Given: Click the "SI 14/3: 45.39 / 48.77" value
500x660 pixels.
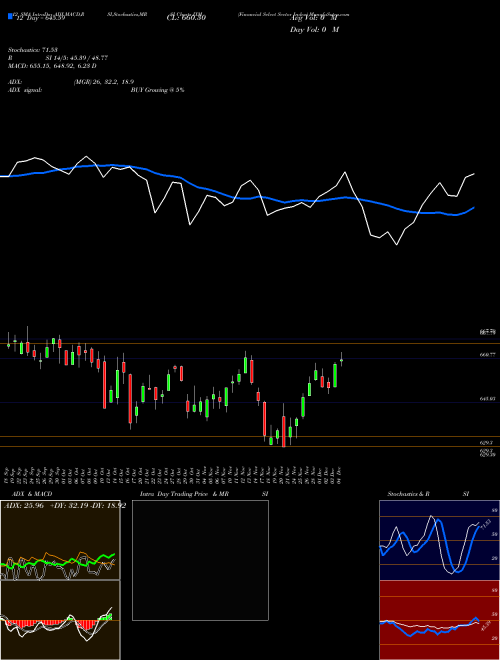Looking at the screenshot, I should click(77, 58).
